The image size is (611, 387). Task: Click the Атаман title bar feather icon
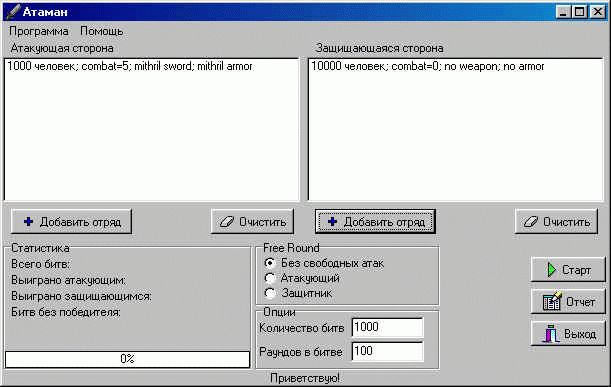click(x=13, y=11)
